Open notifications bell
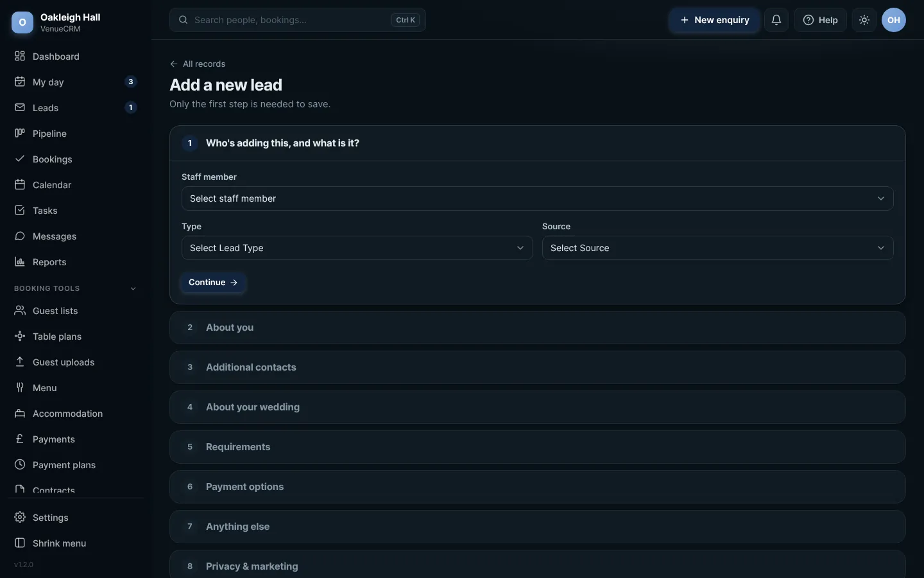The width and height of the screenshot is (924, 578). coord(776,20)
